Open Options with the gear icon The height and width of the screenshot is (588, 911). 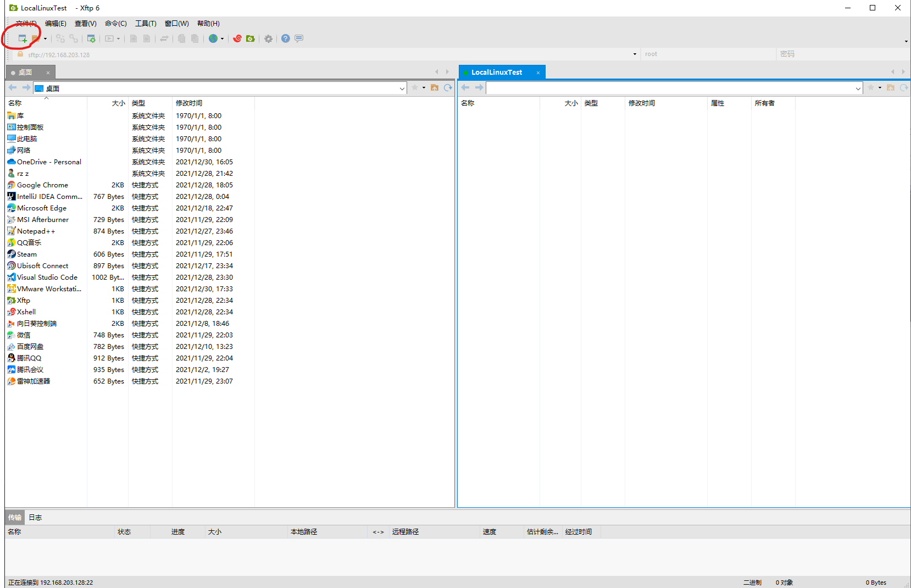pos(268,38)
